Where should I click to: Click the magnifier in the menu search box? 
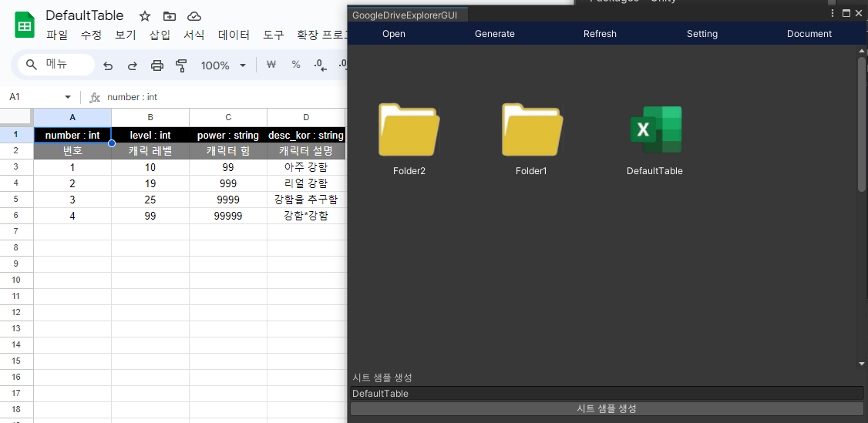32,65
